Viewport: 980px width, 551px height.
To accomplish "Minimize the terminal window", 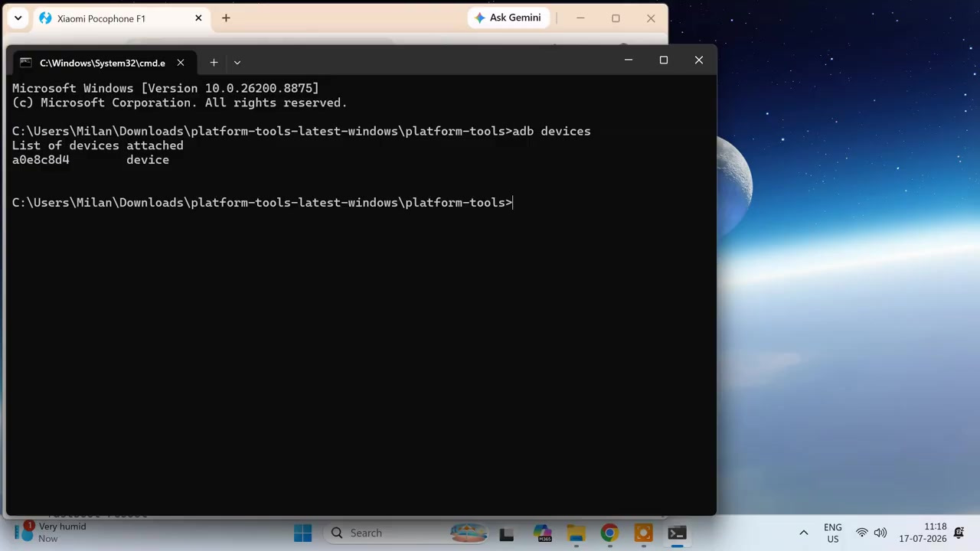I will point(629,60).
